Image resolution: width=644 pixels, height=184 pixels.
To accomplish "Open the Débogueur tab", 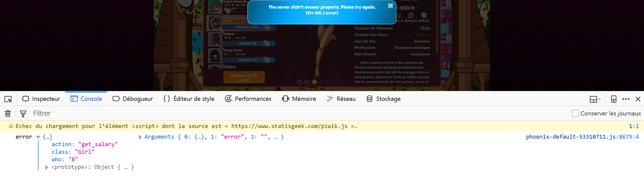I will click(x=133, y=99).
